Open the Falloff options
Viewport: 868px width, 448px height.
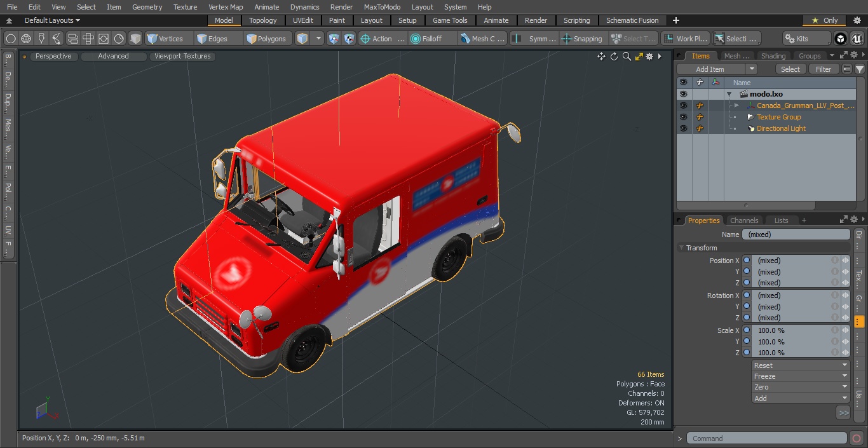(432, 39)
